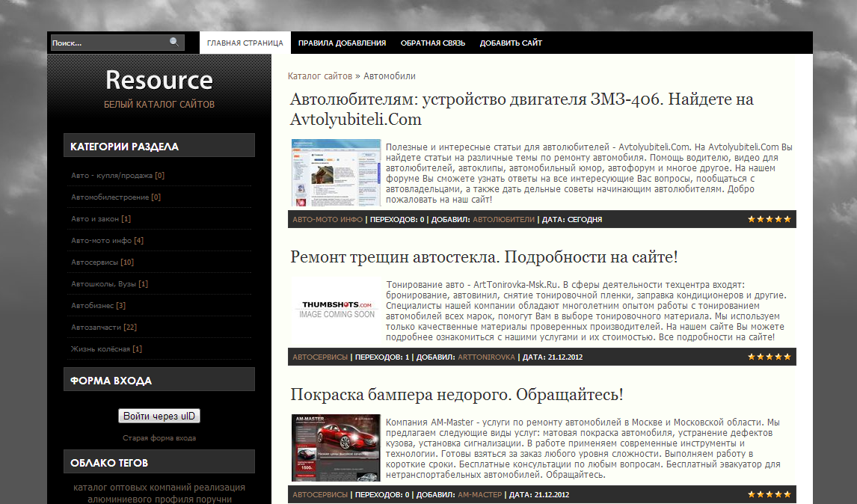Open the AM-Master red car thumbnail
857x504 pixels.
[336, 447]
